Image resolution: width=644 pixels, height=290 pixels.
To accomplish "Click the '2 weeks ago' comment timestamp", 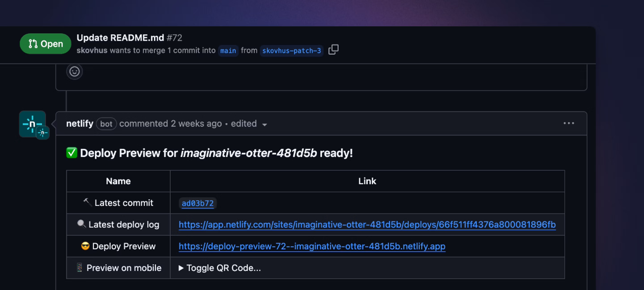I will (x=196, y=123).
